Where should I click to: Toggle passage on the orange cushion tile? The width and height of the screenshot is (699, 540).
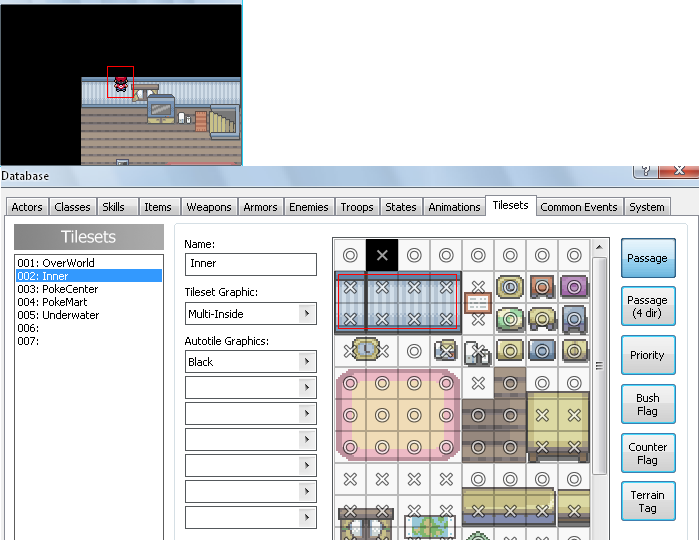point(542,287)
